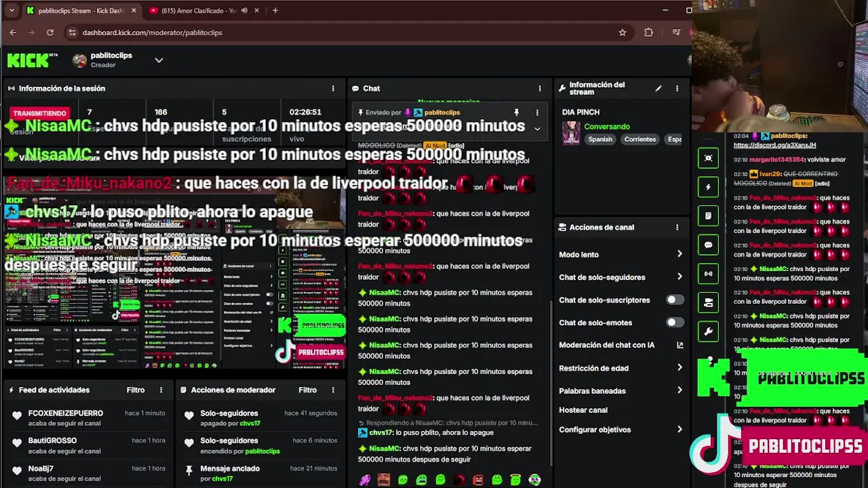Click the Conversando category label
This screenshot has height=488, width=868.
607,127
